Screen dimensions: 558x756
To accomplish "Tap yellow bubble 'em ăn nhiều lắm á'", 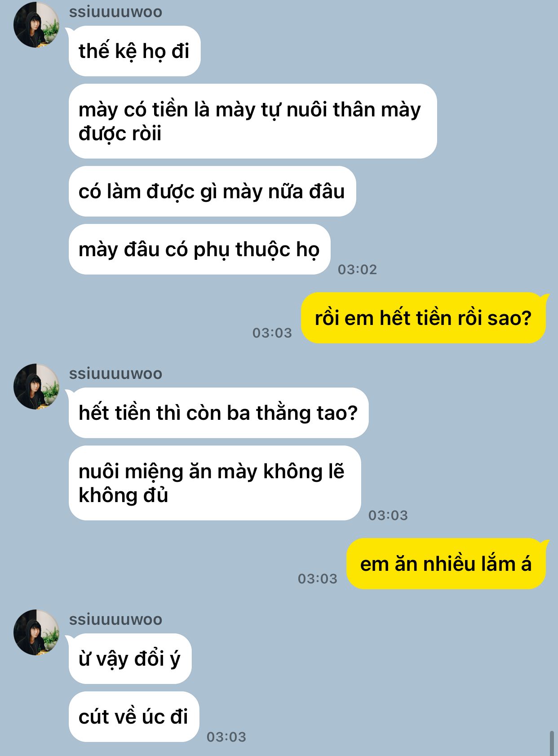I will pos(446,564).
